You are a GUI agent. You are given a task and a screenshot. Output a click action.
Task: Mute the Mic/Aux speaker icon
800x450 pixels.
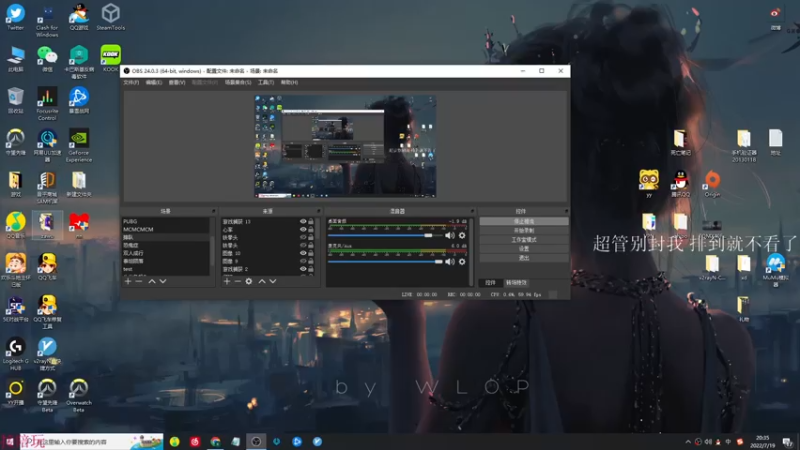[x=449, y=262]
